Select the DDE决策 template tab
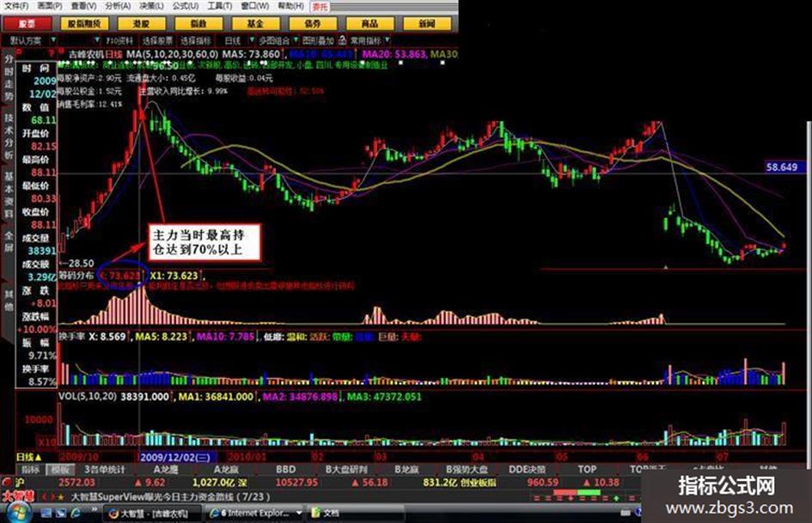 528,470
